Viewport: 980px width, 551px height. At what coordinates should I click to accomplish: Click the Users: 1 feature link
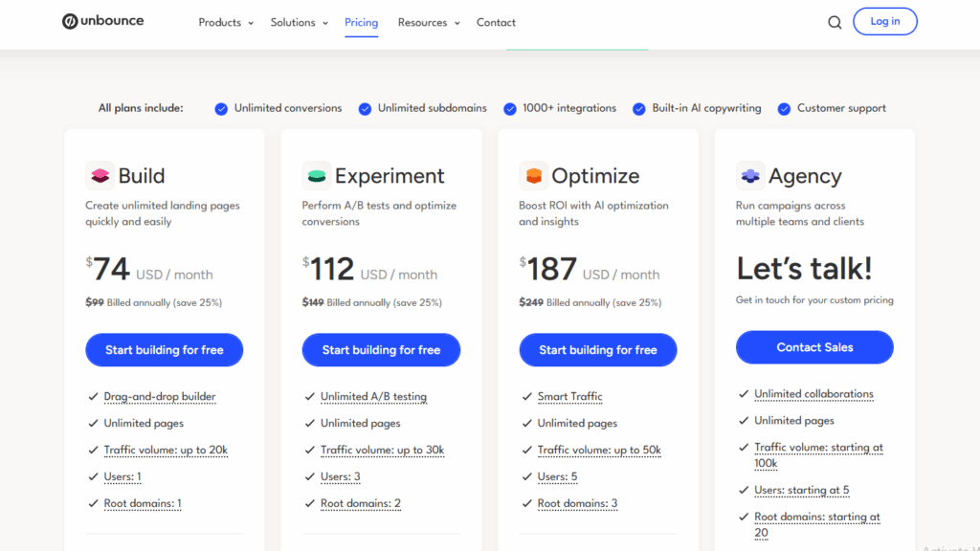[x=122, y=476]
